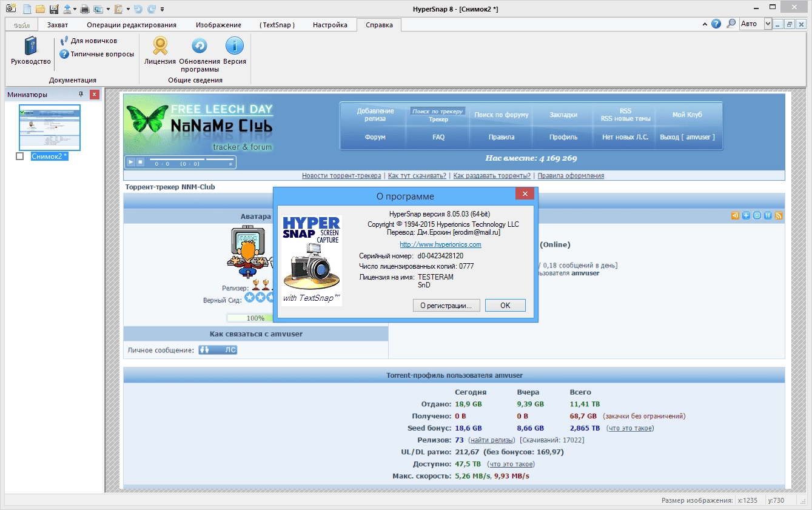Click the window capture icon in quick toolbar
This screenshot has height=510, width=812.
(98, 9)
